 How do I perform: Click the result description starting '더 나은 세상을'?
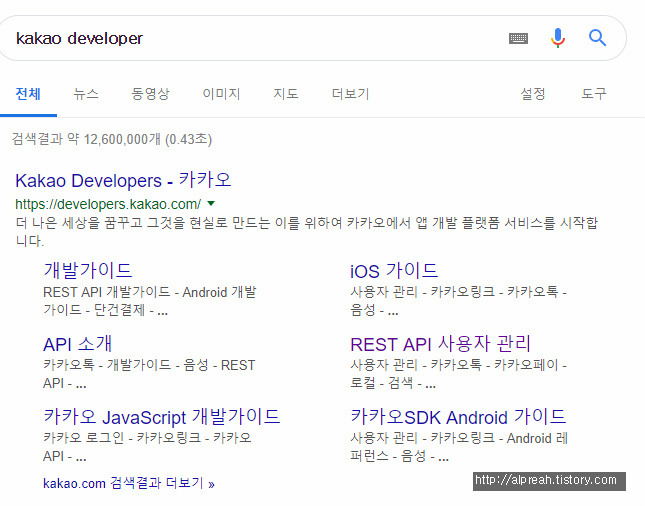(x=306, y=232)
